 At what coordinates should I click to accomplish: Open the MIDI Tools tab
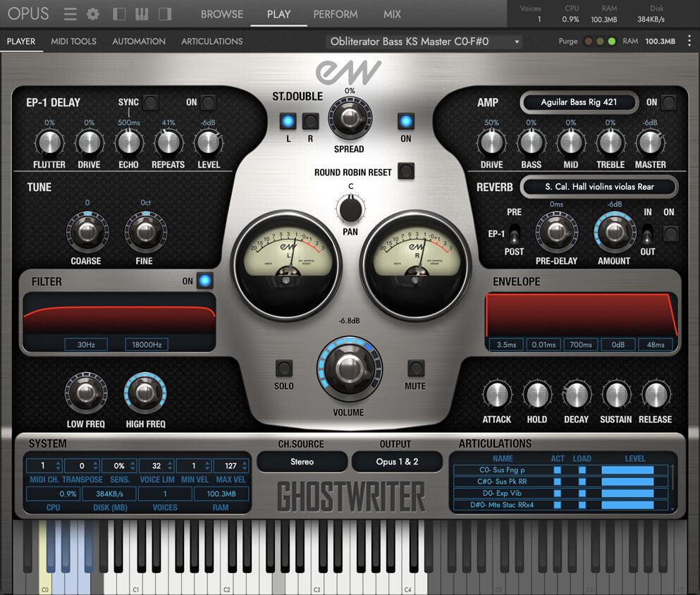[x=73, y=42]
